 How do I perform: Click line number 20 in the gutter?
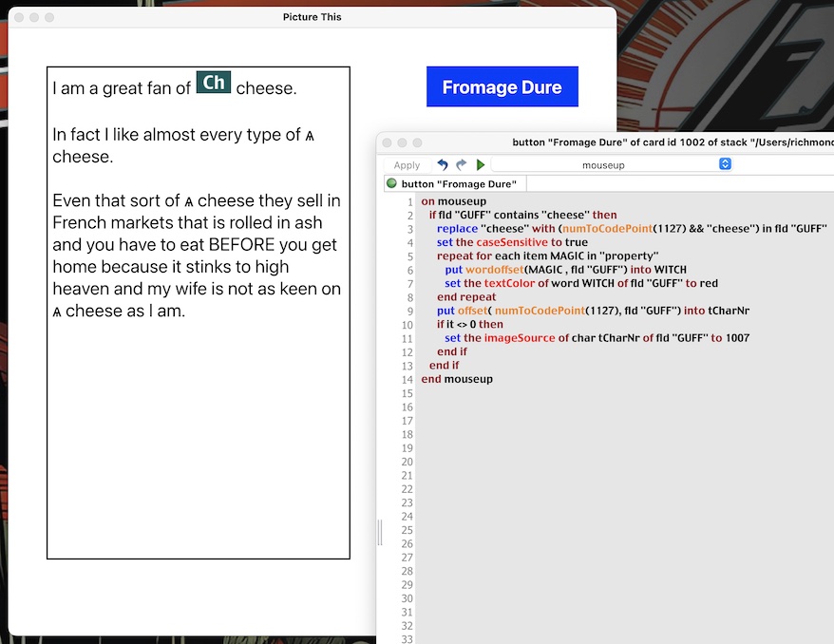pyautogui.click(x=407, y=462)
